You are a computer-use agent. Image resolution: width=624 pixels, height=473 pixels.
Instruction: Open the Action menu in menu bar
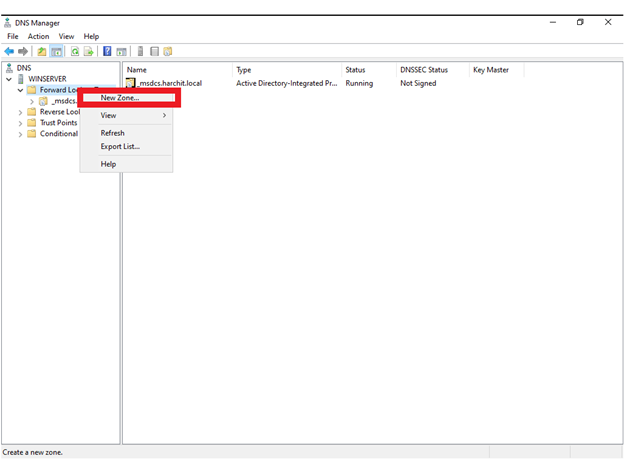38,36
